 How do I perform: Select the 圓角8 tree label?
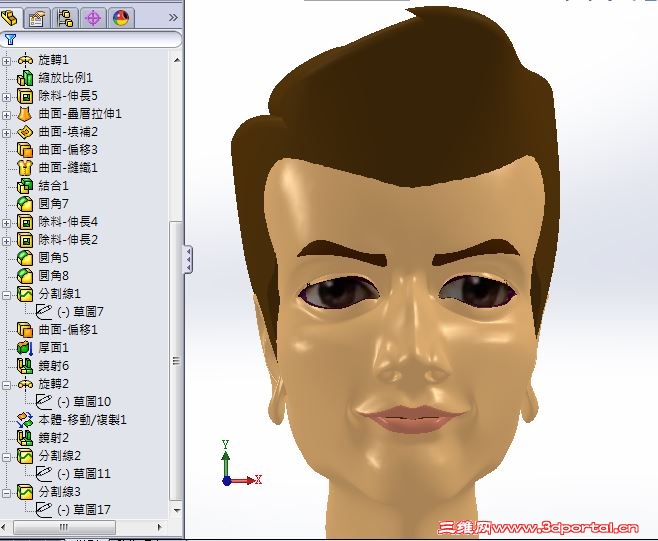point(53,276)
